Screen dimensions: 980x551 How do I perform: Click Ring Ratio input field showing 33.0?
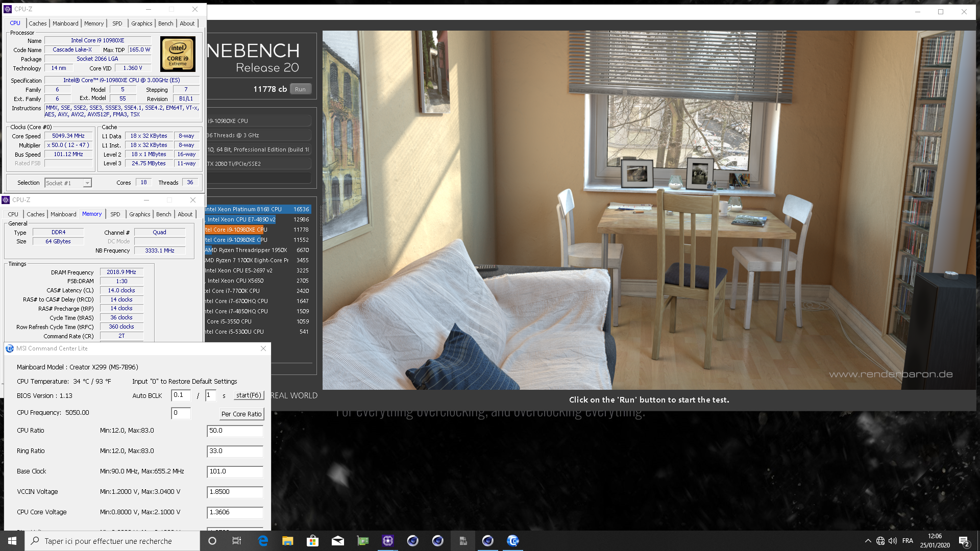(235, 452)
